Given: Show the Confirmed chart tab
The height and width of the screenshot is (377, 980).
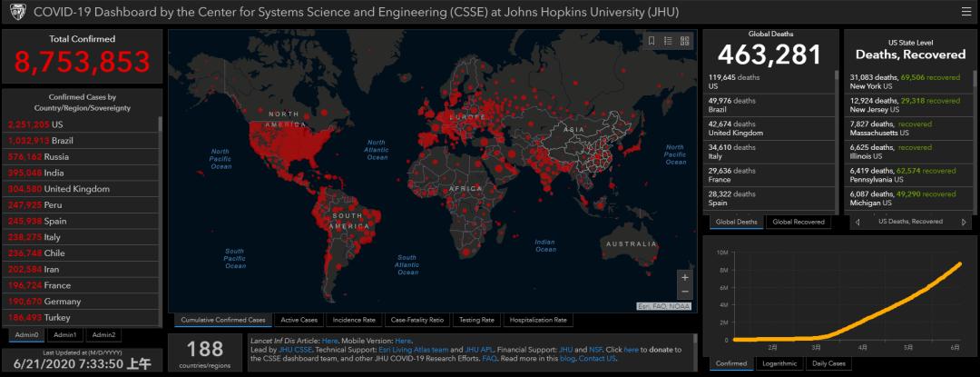Looking at the screenshot, I should click(x=731, y=363).
